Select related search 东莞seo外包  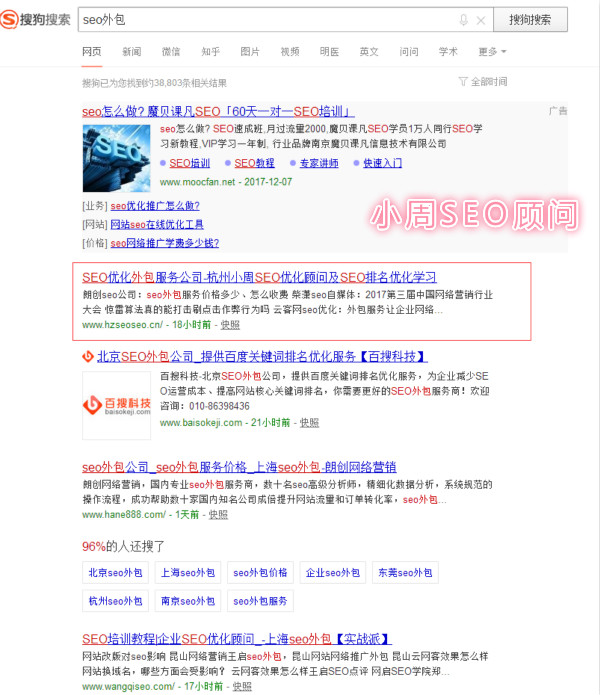click(x=405, y=573)
